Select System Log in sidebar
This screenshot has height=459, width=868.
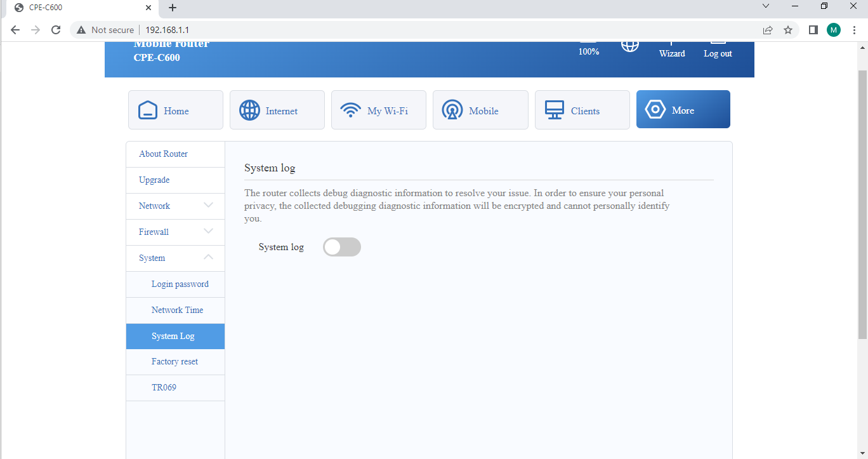point(176,336)
